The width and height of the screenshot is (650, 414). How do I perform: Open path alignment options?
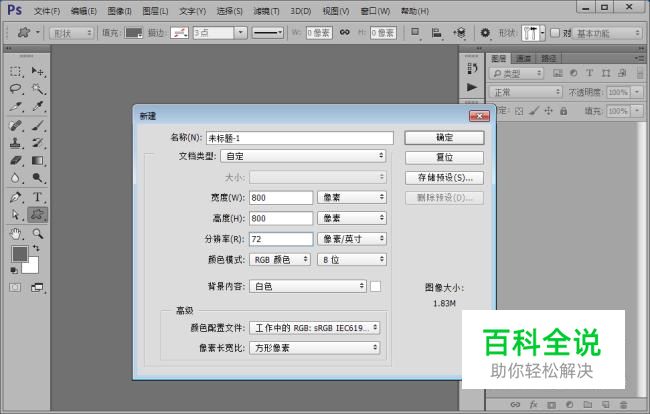coord(437,32)
